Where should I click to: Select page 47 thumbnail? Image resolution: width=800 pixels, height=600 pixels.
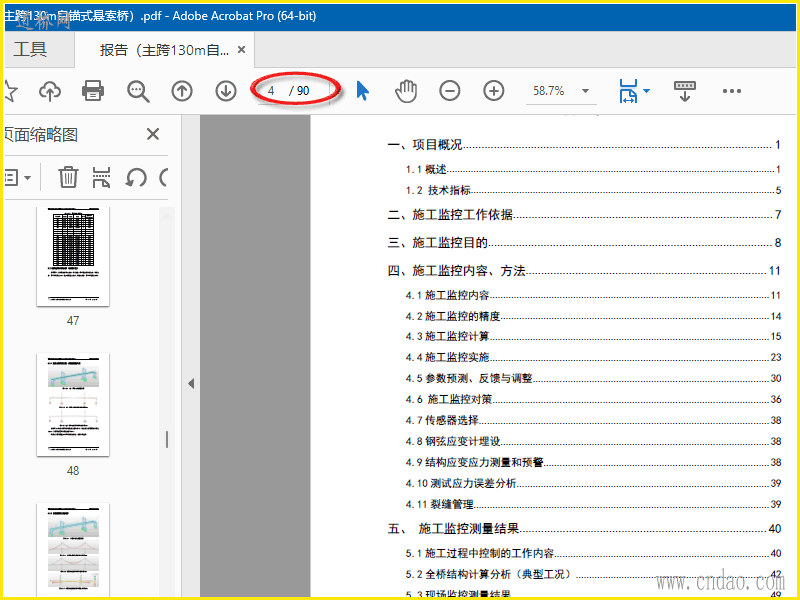point(73,257)
